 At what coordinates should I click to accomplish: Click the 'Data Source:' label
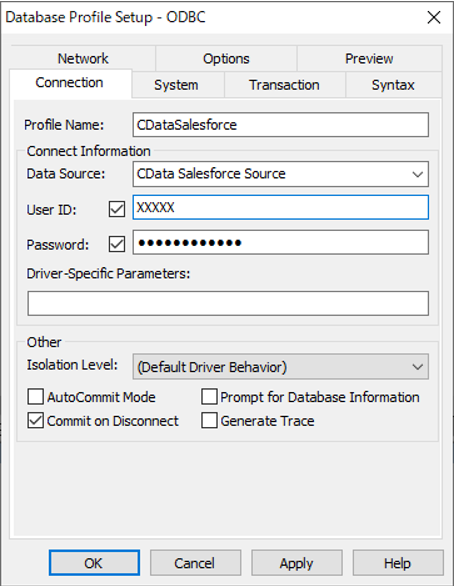pyautogui.click(x=66, y=174)
